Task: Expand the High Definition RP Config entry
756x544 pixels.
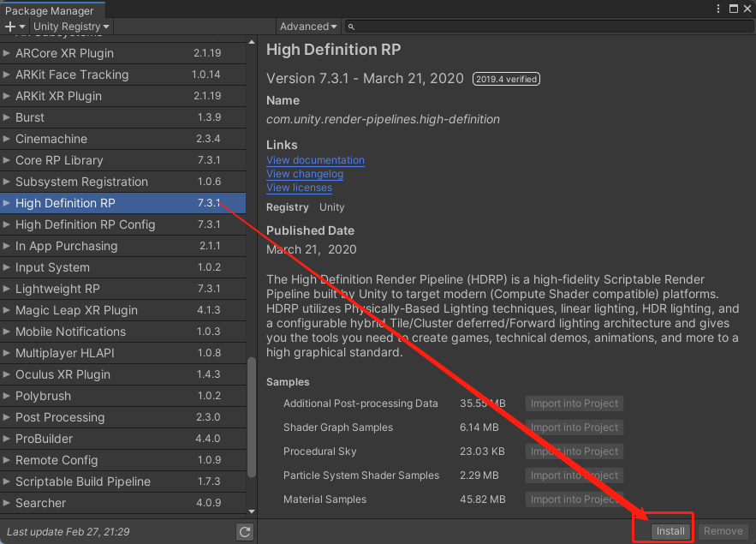Action: click(x=8, y=224)
